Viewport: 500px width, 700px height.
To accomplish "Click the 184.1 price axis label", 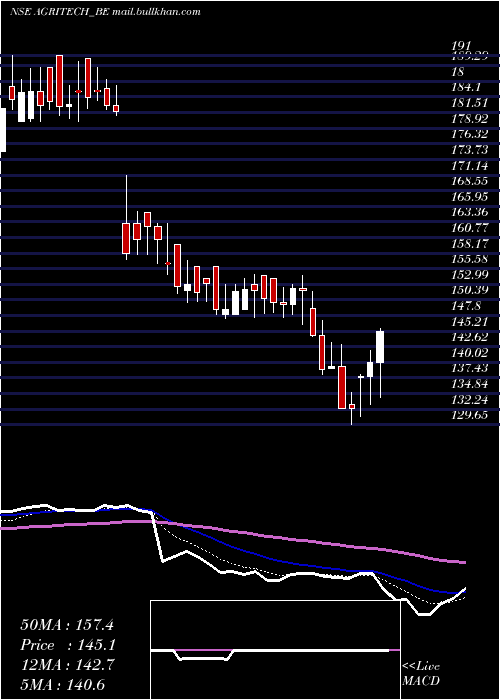I will (467, 87).
